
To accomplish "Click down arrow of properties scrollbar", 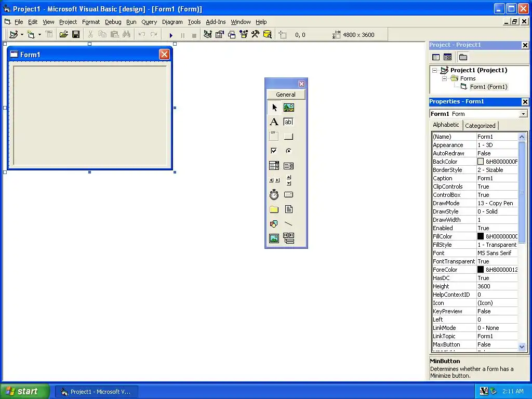I will click(x=522, y=347).
